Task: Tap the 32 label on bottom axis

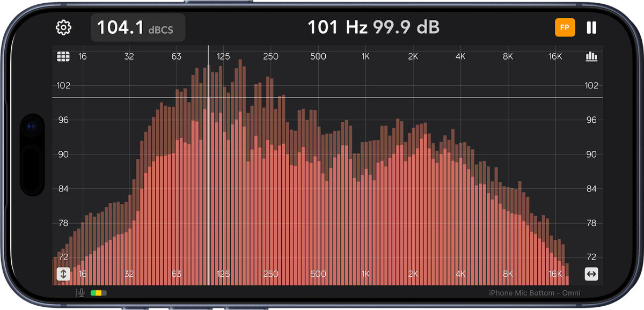Action: point(129,274)
